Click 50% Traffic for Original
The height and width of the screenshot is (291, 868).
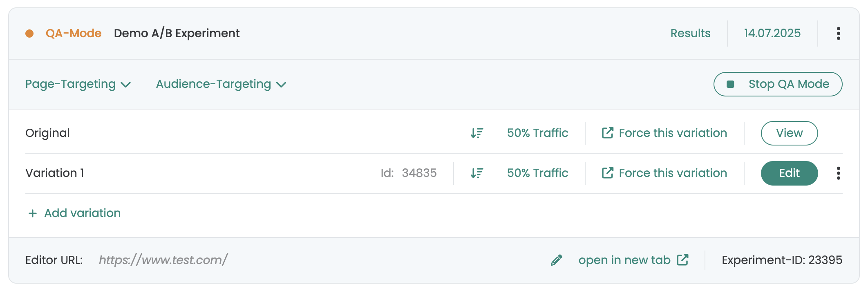pyautogui.click(x=537, y=133)
